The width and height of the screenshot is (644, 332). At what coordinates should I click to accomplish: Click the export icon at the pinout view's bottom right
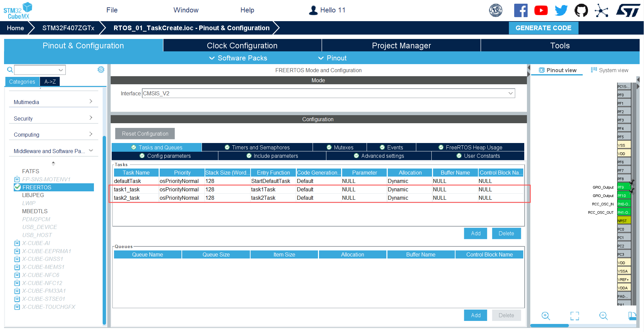(x=632, y=316)
